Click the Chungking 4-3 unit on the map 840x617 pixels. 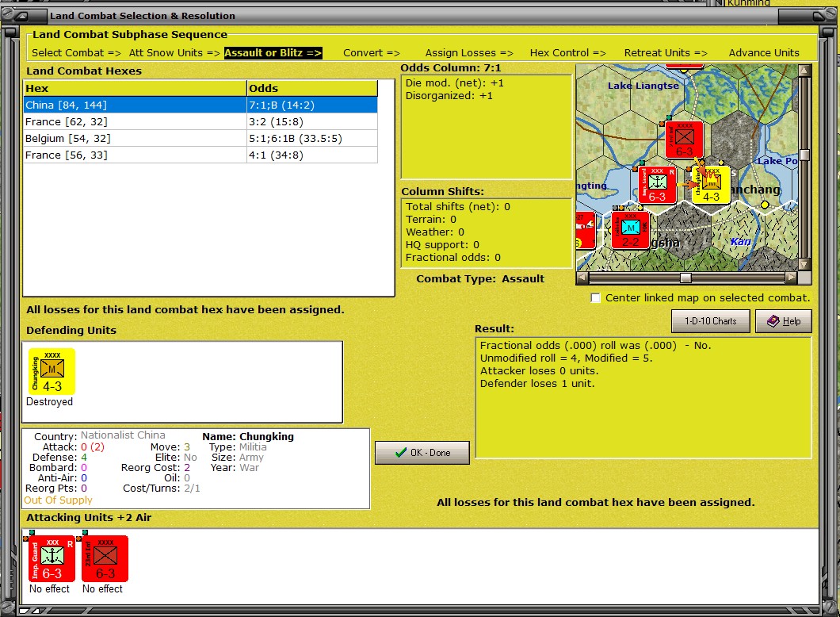point(711,185)
